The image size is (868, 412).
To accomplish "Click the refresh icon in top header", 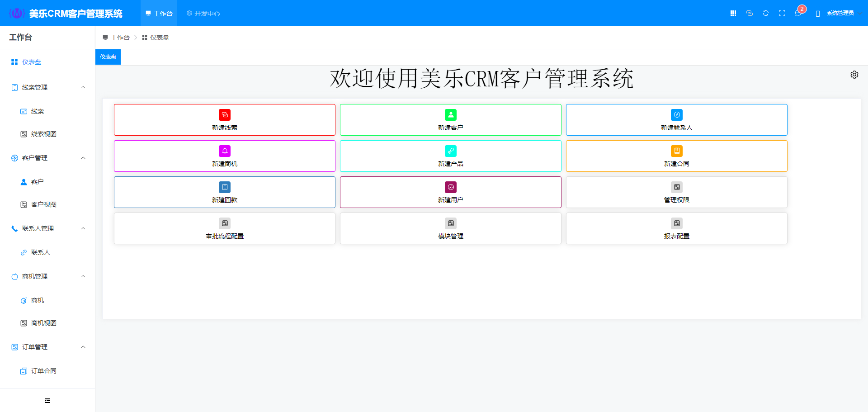I will [x=766, y=13].
